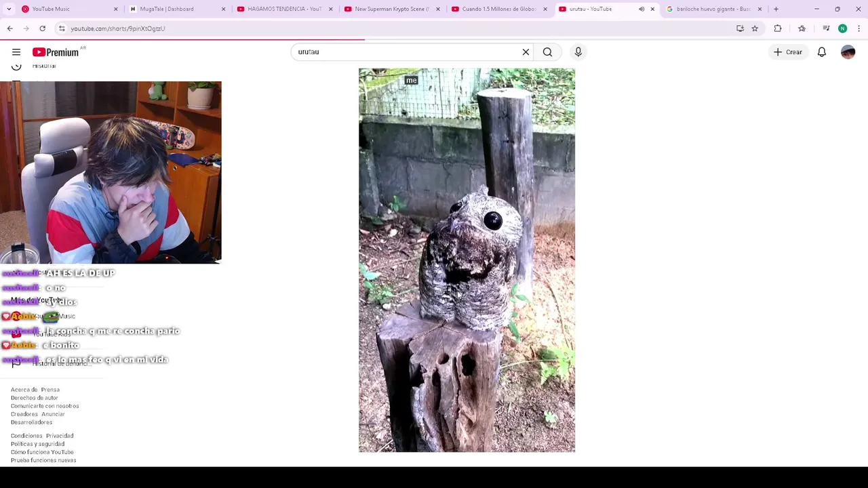Close the urutau YouTube tab
The width and height of the screenshot is (868, 488).
(x=652, y=9)
